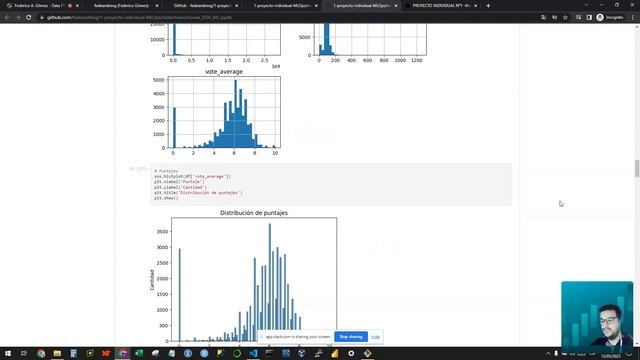Open Chrome's three-dot menu
Image resolution: width=640 pixels, height=360 pixels.
tap(633, 18)
